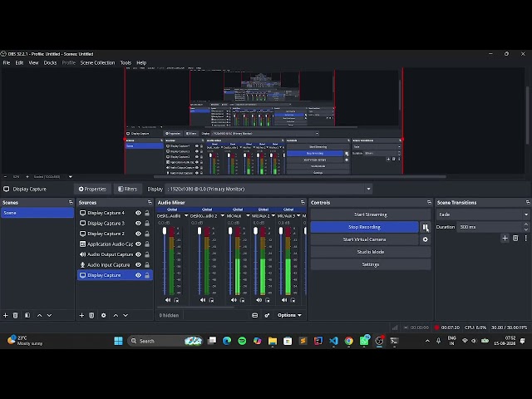Show hidden system tray icons chevron
532x399 pixels.
coord(427,341)
